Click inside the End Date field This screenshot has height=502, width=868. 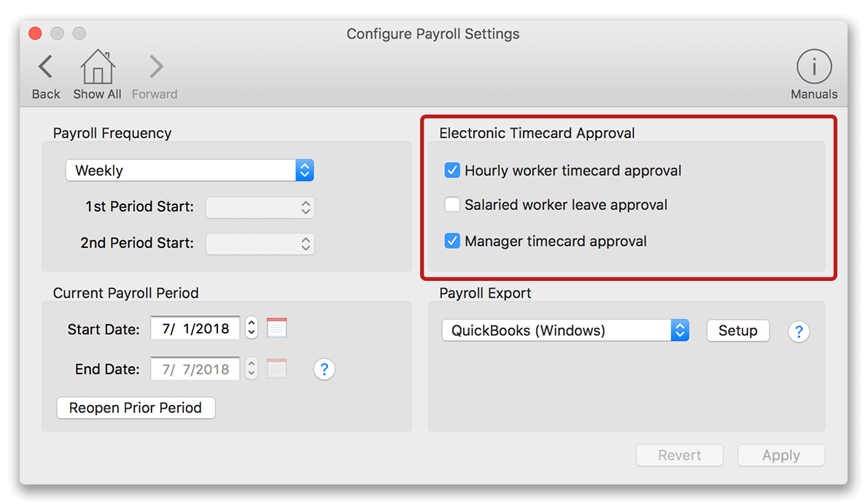[x=195, y=368]
